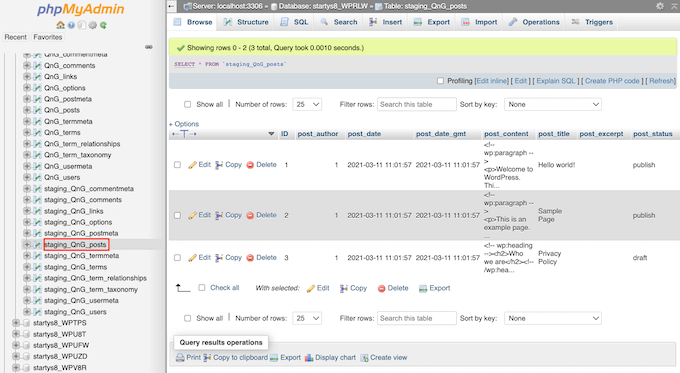Click the navigation tree link icon
This screenshot has height=373, width=680.
[x=149, y=47]
